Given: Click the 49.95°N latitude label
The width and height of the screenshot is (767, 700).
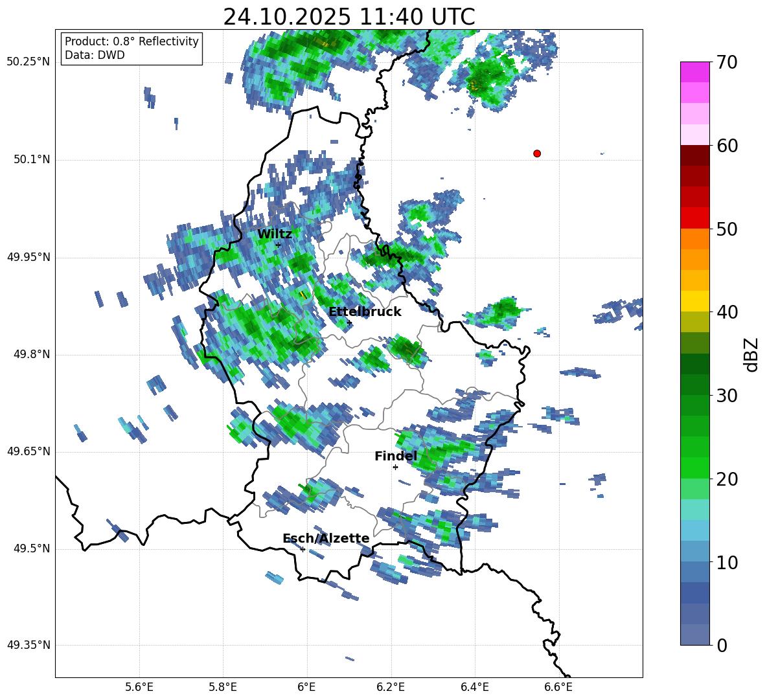Looking at the screenshot, I should 29,257.
